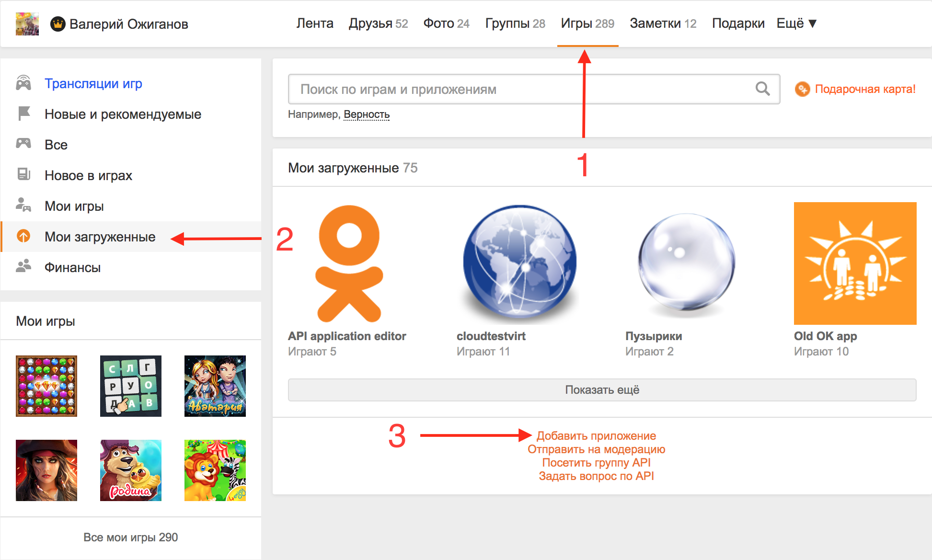932x560 pixels.
Task: Open the cloudtestvirt globe icon
Action: point(518,263)
